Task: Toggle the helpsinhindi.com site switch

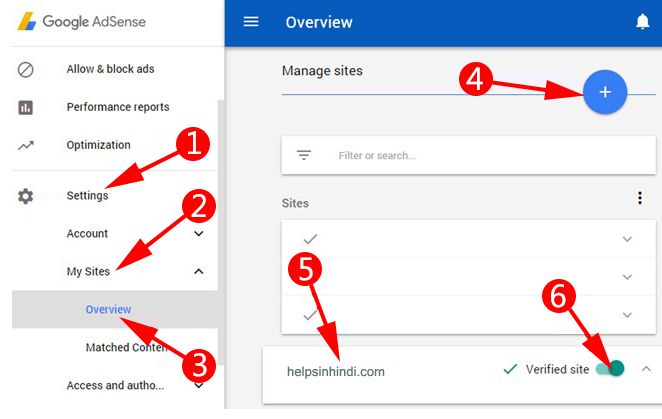Action: [610, 368]
